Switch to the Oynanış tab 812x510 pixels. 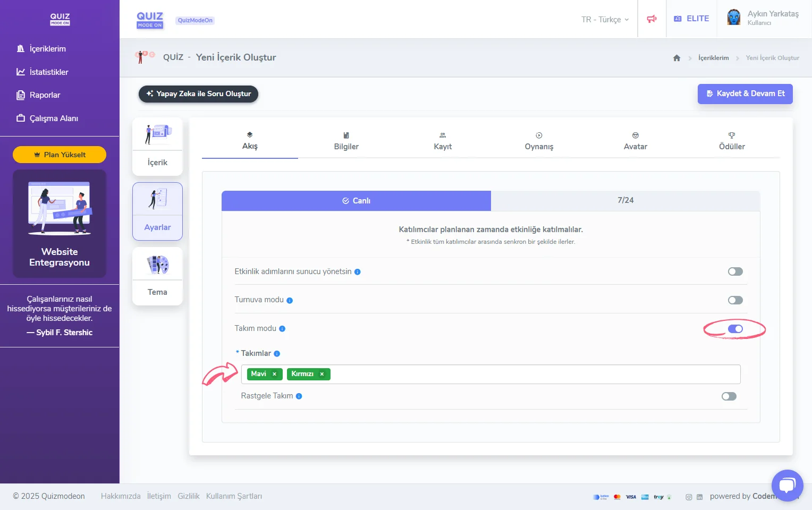[x=539, y=141]
